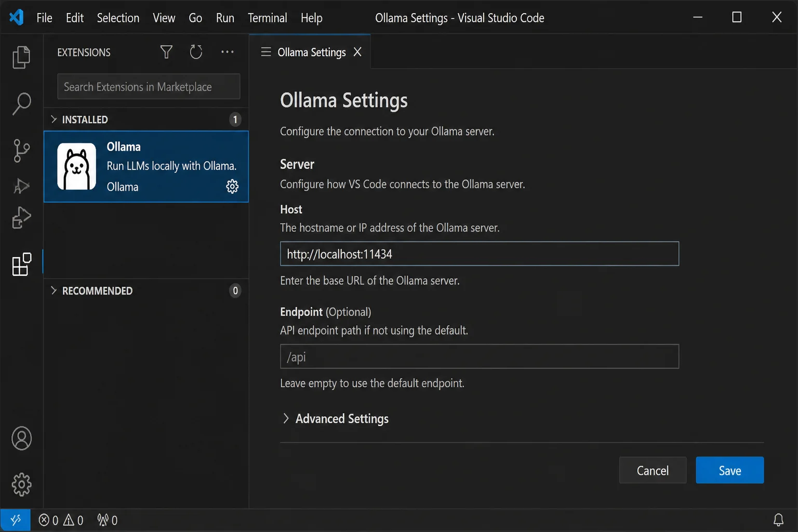
Task: Open the Terminal menu
Action: click(267, 18)
